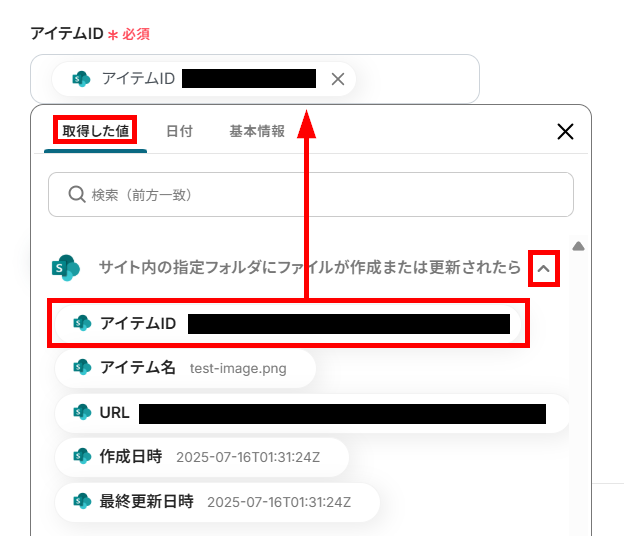
Task: Choose 作成日時 value 2025-07-16T01:31:24Z
Action: point(202,457)
